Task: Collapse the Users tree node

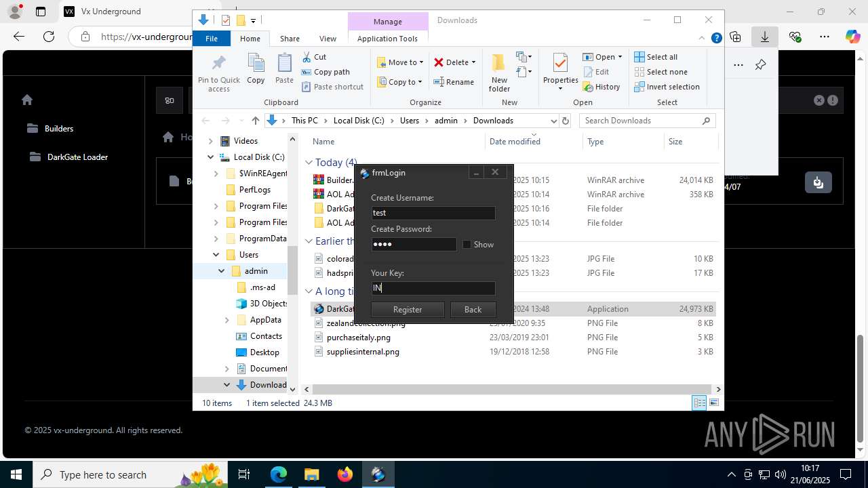Action: coord(216,255)
